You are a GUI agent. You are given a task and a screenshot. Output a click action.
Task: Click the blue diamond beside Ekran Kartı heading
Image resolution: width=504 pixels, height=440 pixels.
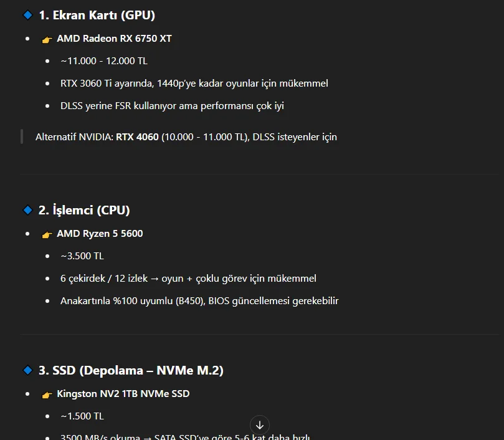point(28,15)
